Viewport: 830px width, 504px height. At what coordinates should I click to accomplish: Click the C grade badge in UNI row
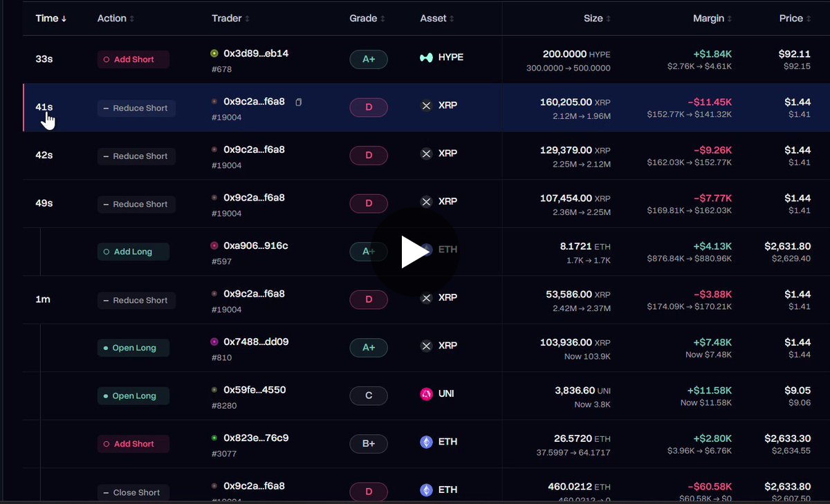click(369, 395)
